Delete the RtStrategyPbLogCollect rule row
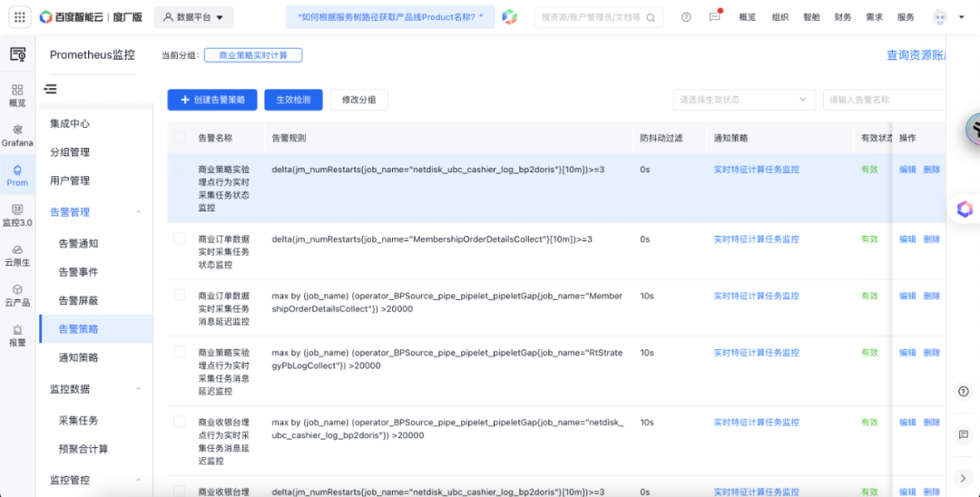980x497 pixels. point(932,353)
